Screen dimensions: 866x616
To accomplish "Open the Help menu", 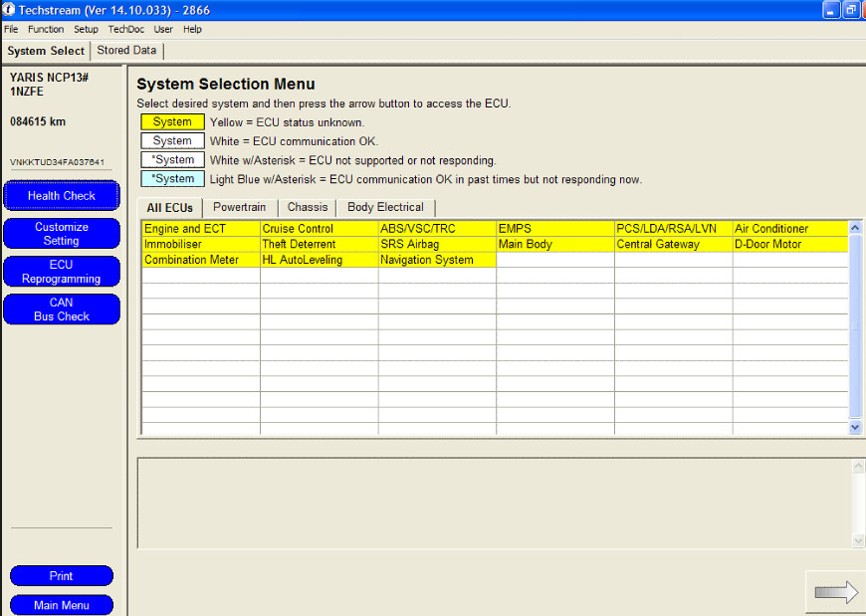I will pyautogui.click(x=192, y=29).
